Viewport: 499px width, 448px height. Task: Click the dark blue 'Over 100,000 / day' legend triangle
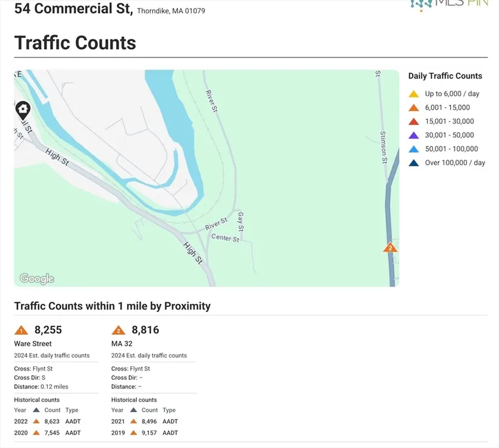(x=414, y=163)
